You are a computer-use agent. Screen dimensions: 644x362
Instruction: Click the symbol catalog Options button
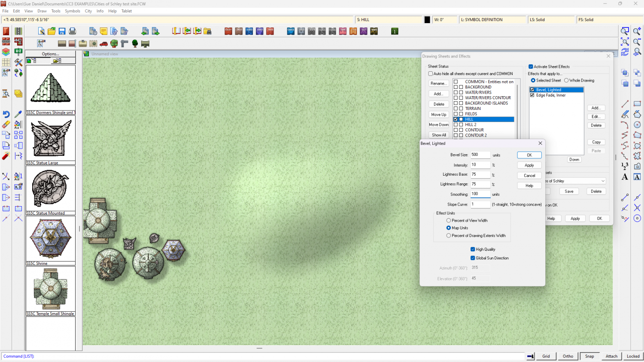51,54
